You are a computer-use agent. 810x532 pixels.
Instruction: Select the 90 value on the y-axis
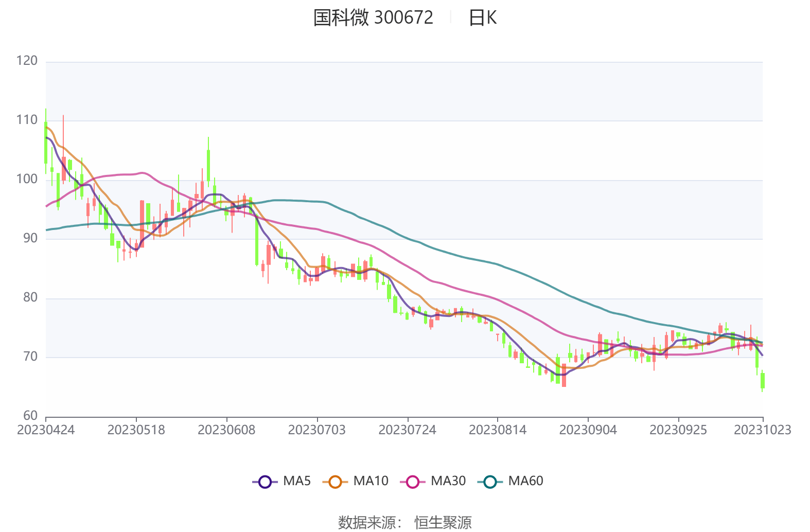click(x=30, y=238)
